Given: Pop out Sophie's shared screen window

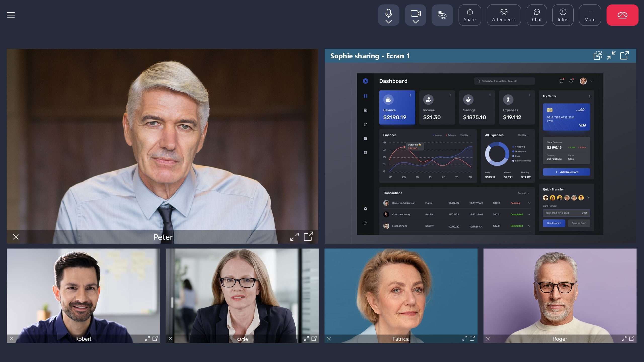Looking at the screenshot, I should [624, 55].
